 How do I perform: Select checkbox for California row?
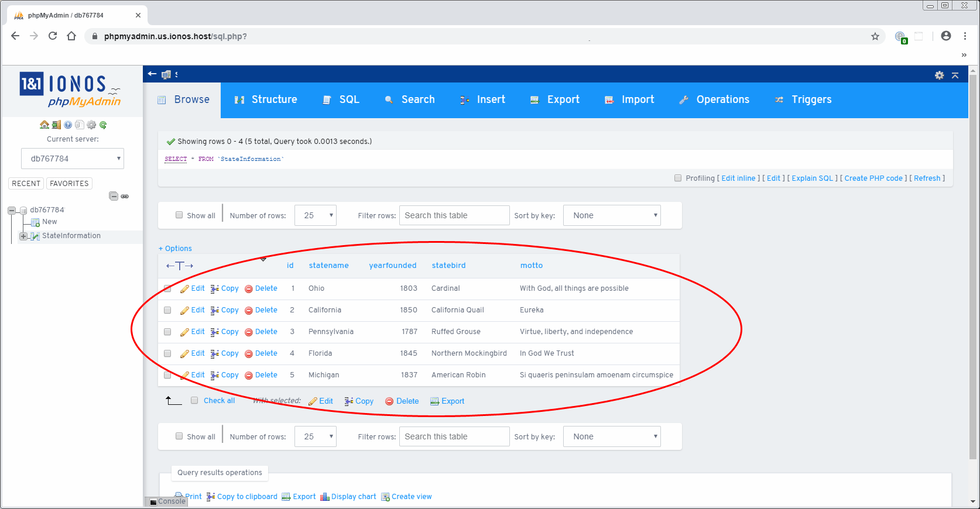coord(167,310)
